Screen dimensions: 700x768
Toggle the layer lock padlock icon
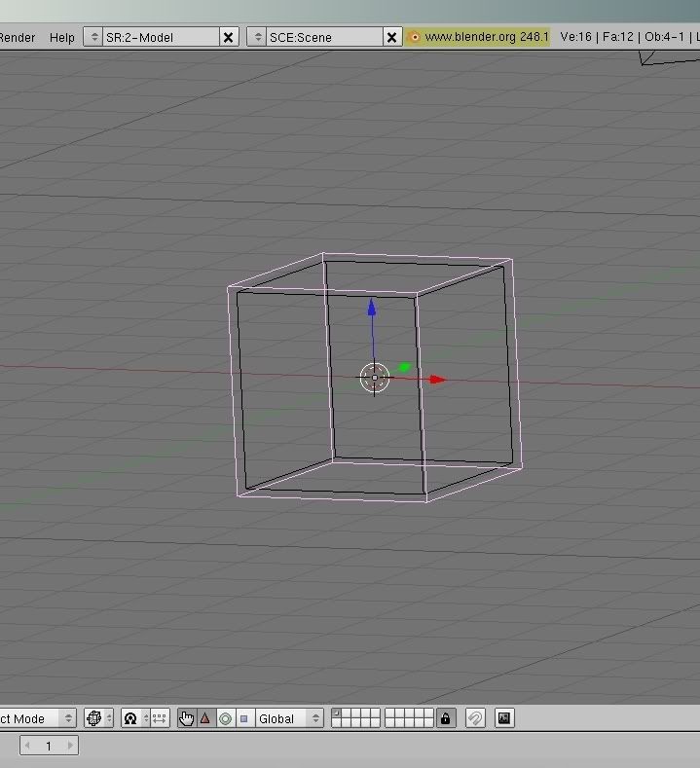(445, 718)
